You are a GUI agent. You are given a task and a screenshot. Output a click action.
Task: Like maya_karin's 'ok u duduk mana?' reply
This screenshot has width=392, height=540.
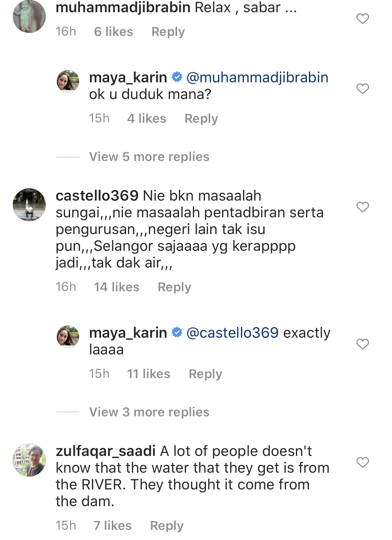[x=362, y=89]
